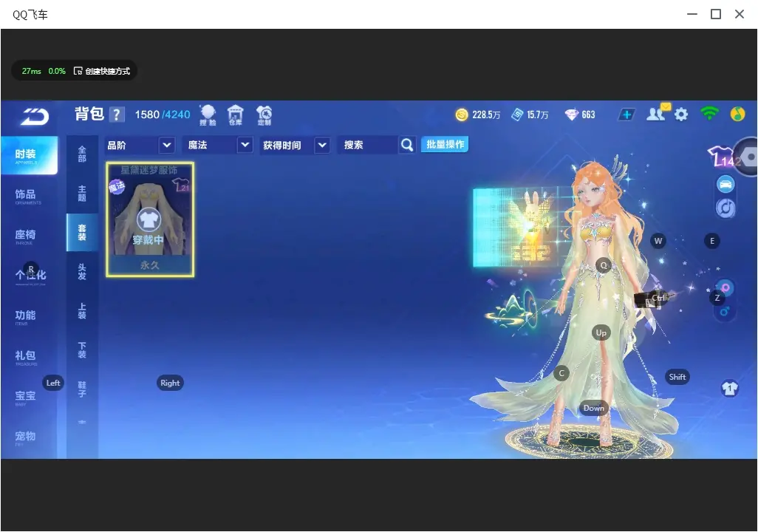Minimize the QQ飞车 window

pyautogui.click(x=692, y=14)
